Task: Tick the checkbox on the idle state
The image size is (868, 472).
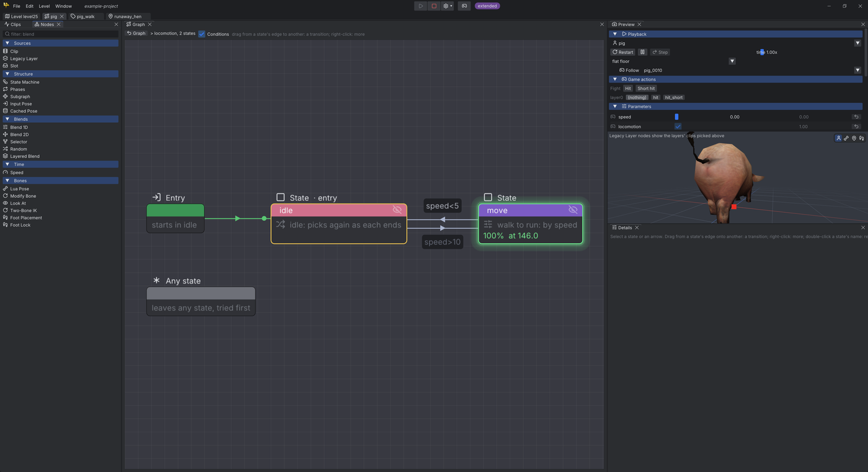Action: click(x=280, y=197)
